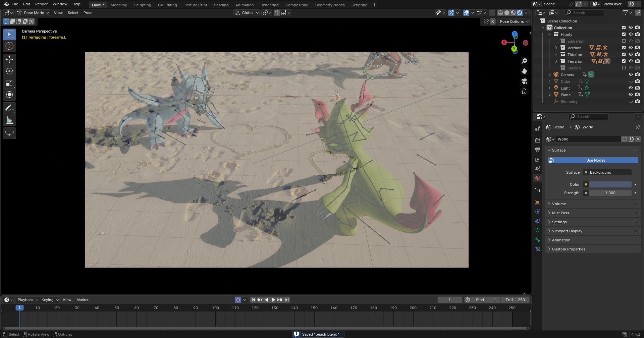Click the zoom viewport icon
Image resolution: width=644 pixels, height=338 pixels.
coord(524,61)
